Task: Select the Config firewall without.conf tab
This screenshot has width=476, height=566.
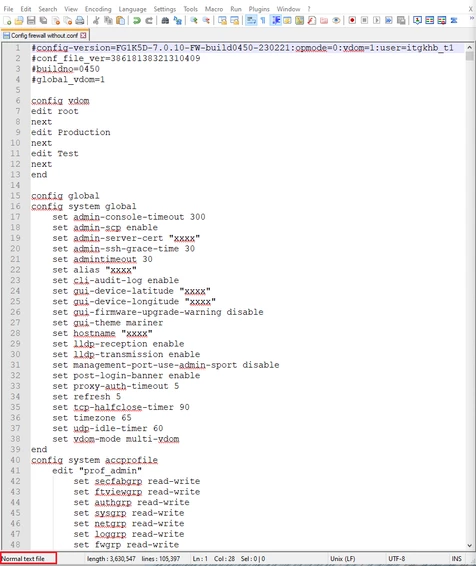Action: coord(44,35)
